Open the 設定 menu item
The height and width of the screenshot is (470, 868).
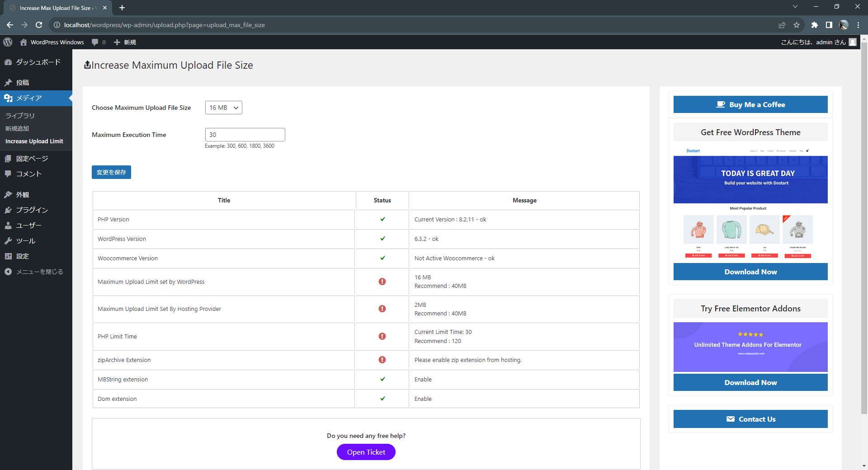pyautogui.click(x=23, y=256)
